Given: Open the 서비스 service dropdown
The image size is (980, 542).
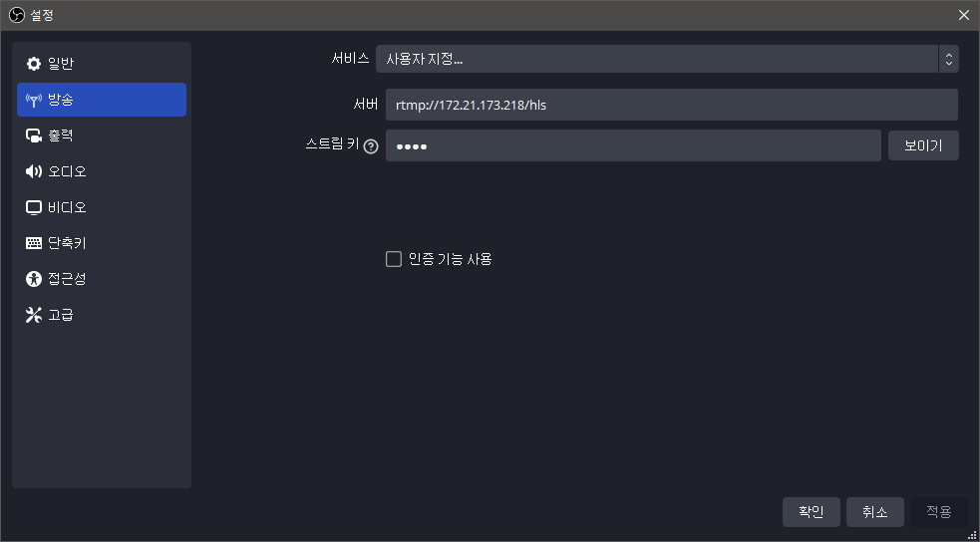Looking at the screenshot, I should pyautogui.click(x=656, y=59).
